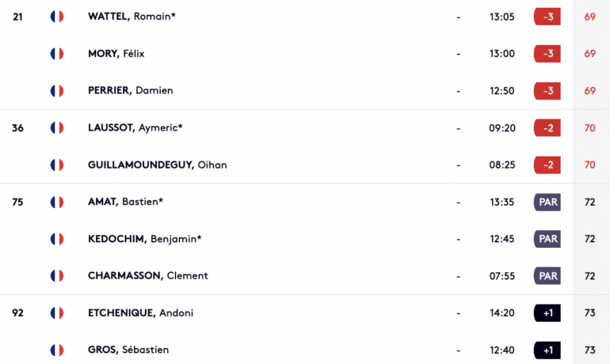The height and width of the screenshot is (364, 610).
Task: Select CHARMASSON, Clement's name
Action: tap(148, 275)
